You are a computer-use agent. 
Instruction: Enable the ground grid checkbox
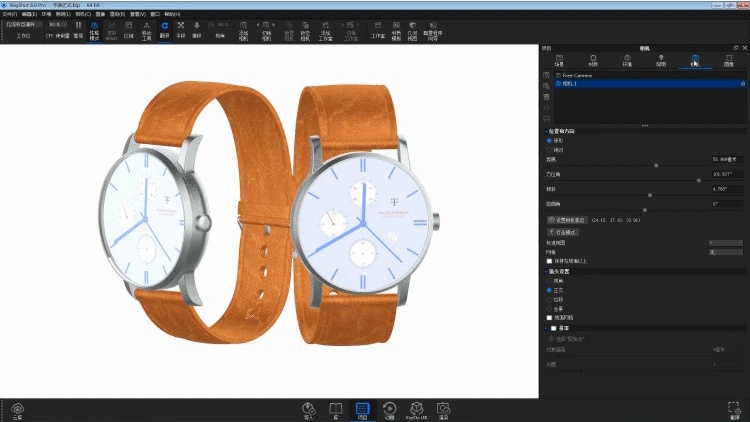tap(549, 318)
